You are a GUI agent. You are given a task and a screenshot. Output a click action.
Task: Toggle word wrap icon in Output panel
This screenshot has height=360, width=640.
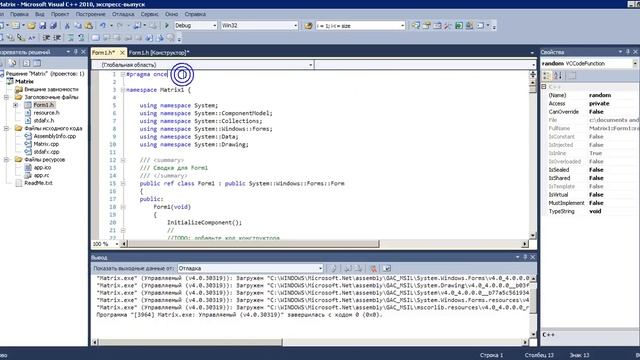pyautogui.click(x=387, y=268)
